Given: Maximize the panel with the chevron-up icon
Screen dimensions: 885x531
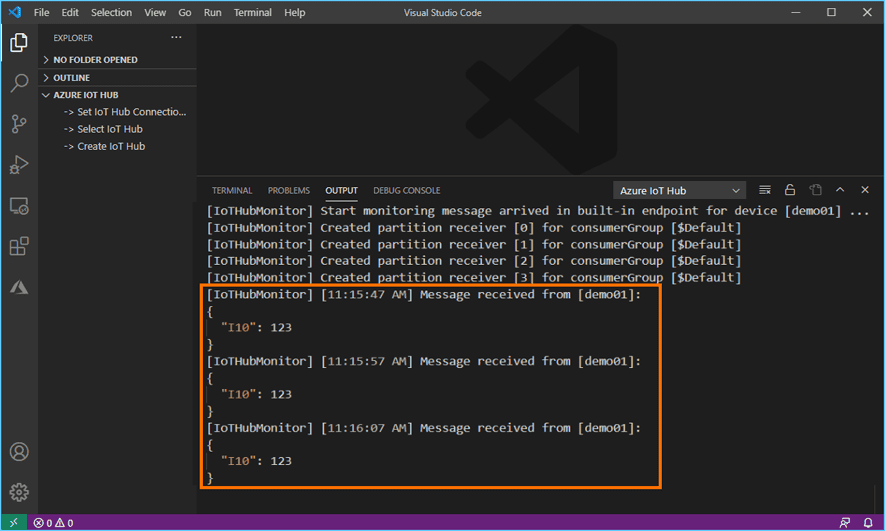Looking at the screenshot, I should point(840,190).
